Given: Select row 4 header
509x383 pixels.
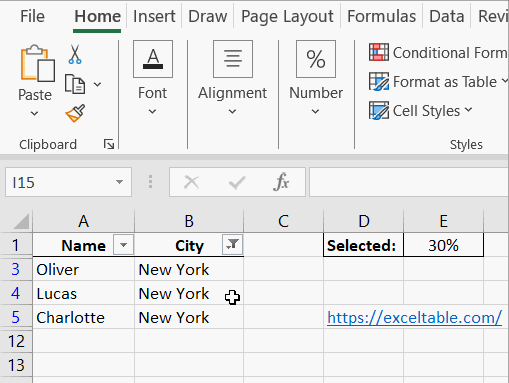Looking at the screenshot, I should 16,293.
